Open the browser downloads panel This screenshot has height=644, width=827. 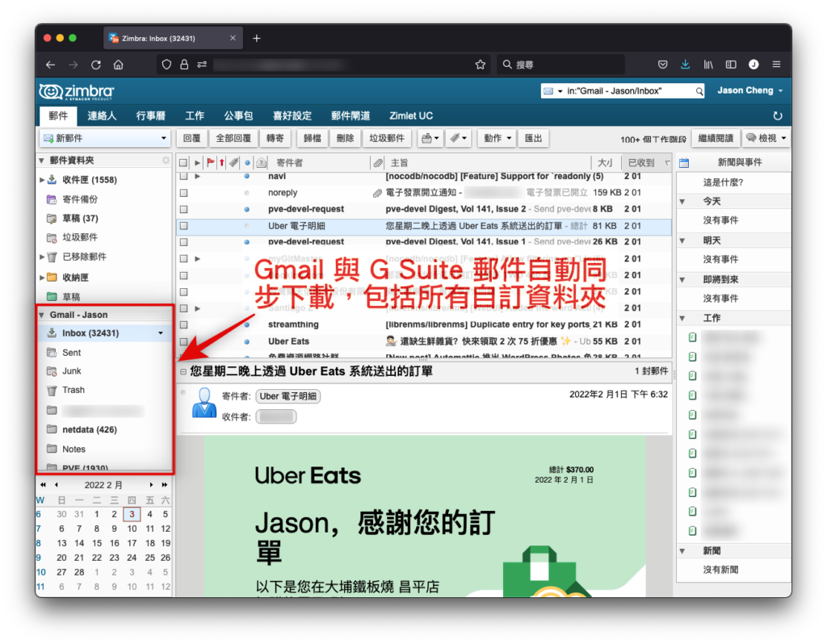(685, 65)
